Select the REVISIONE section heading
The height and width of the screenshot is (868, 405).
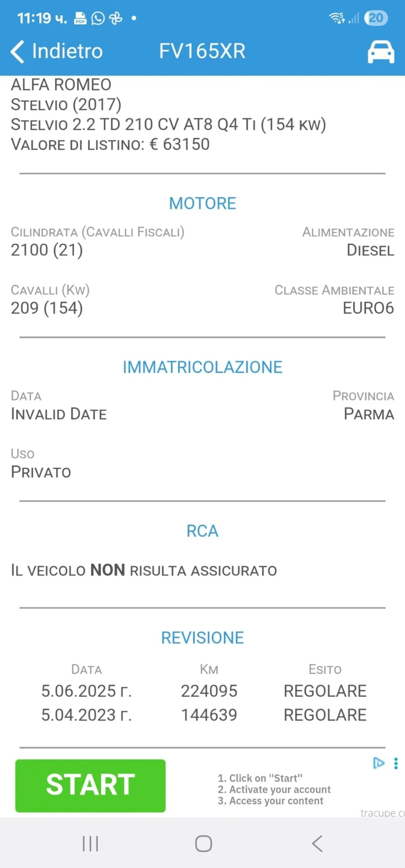point(202,638)
